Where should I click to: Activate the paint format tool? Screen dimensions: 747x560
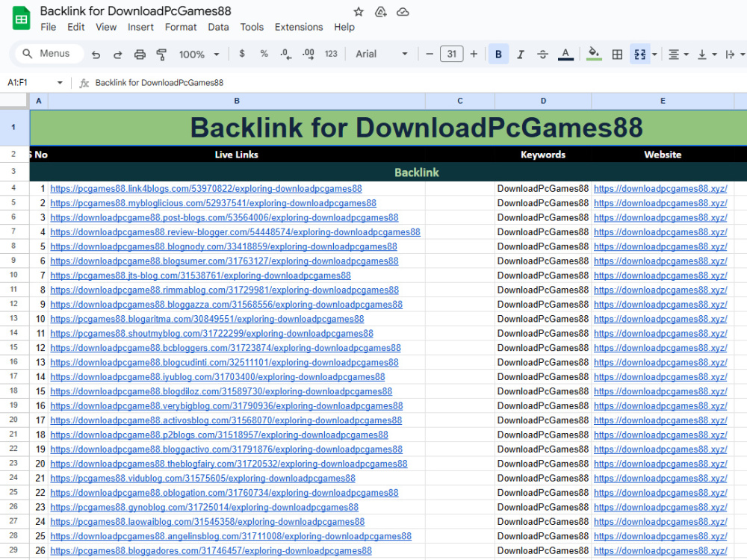[x=161, y=55]
